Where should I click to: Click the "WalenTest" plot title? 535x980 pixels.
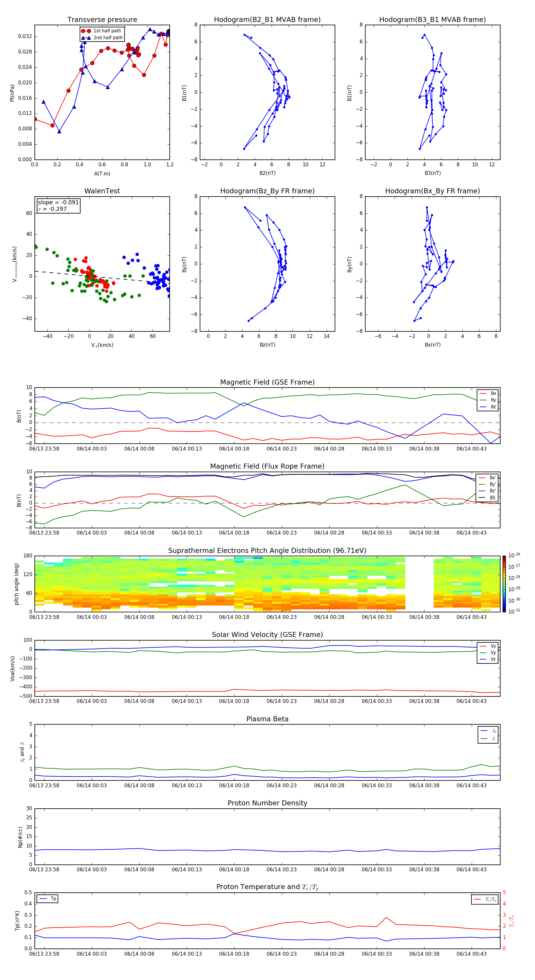(x=102, y=191)
